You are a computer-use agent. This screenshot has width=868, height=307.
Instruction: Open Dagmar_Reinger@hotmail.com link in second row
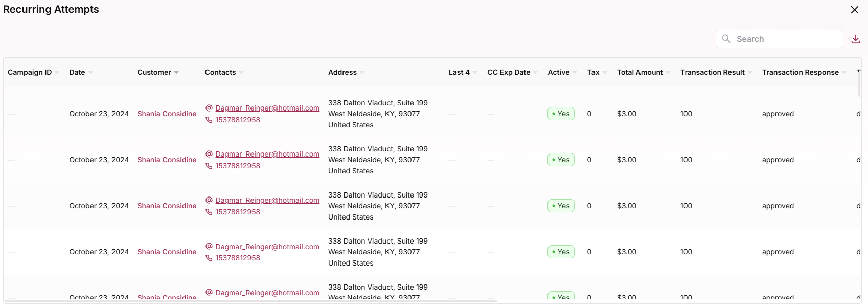click(x=267, y=154)
